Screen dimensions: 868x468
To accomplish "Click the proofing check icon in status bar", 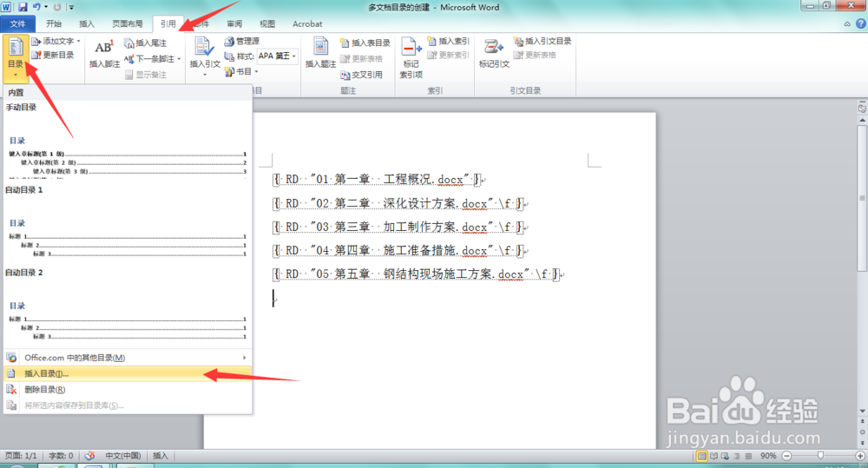I will [x=89, y=456].
